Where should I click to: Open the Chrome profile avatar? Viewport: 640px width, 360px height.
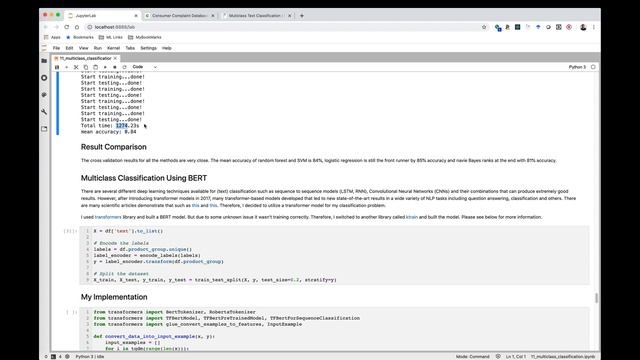coord(583,27)
